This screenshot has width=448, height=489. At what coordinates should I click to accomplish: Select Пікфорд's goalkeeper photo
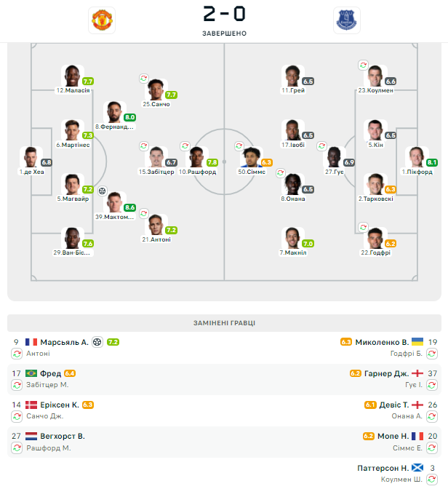(x=417, y=157)
